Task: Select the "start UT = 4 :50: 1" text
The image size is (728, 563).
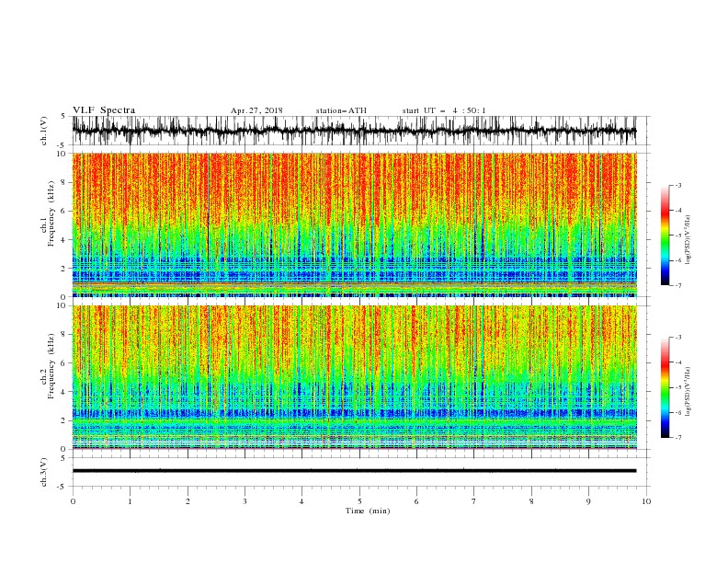Action: pyautogui.click(x=444, y=110)
